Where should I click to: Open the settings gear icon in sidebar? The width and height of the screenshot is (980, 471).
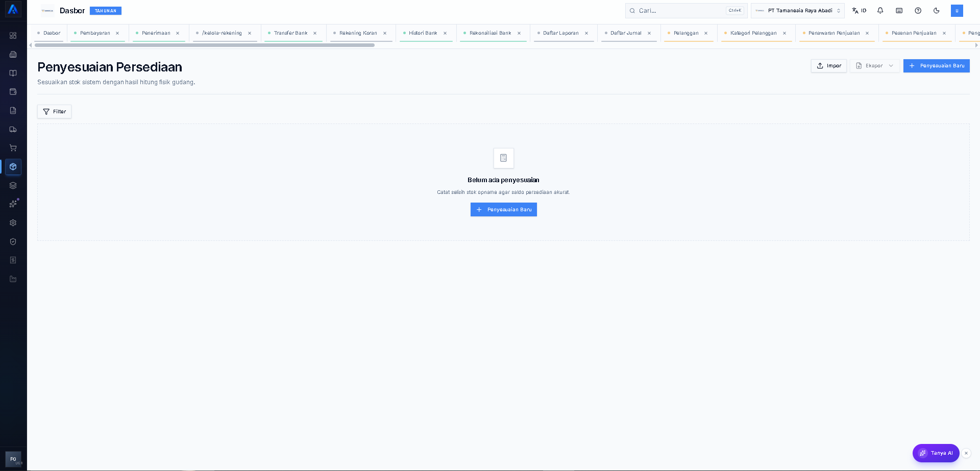[13, 223]
